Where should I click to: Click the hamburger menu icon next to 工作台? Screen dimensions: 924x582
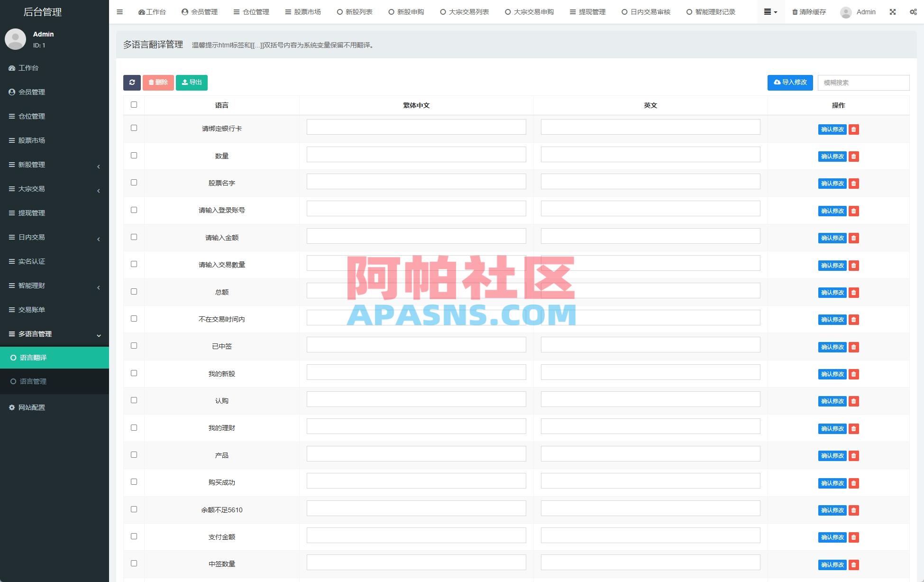119,12
